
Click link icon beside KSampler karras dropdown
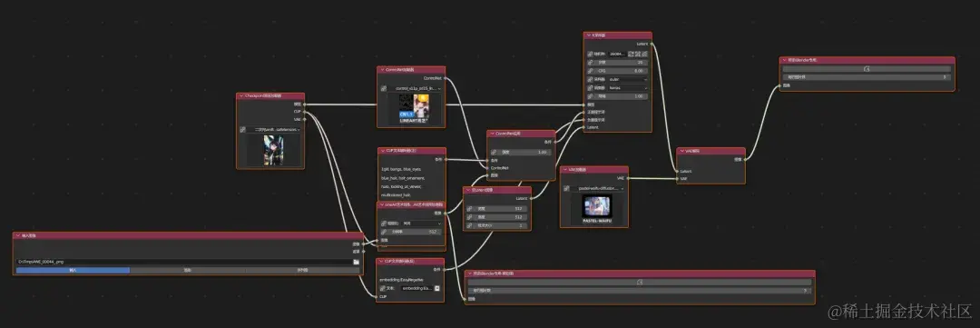590,88
